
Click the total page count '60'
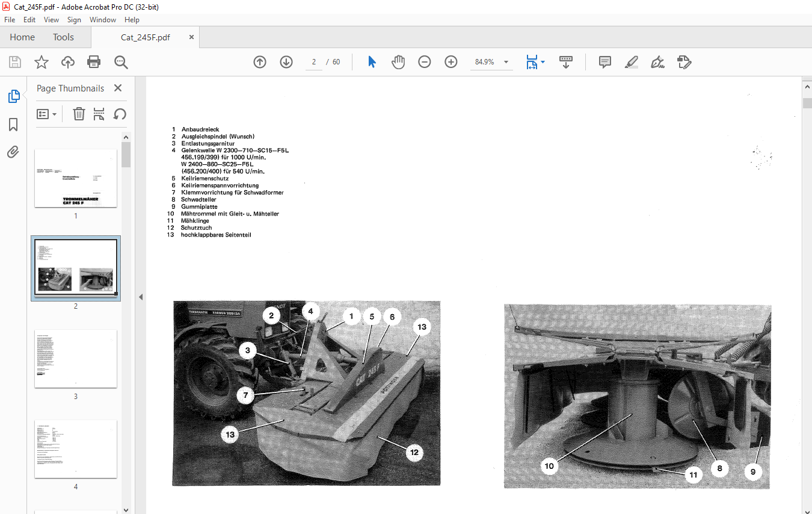336,62
